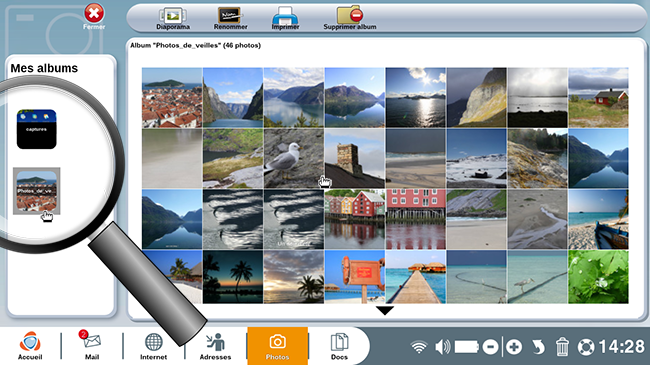This screenshot has width=650, height=365.
Task: Zoom out with the minus button
Action: (x=490, y=347)
